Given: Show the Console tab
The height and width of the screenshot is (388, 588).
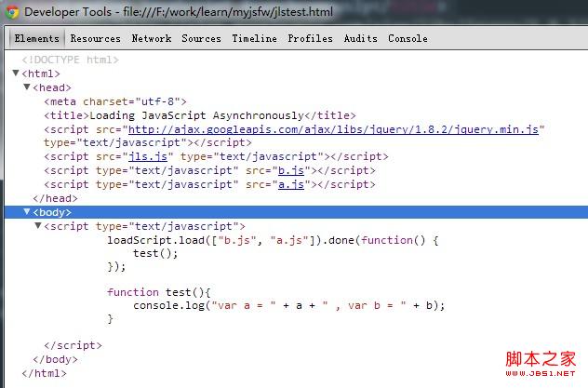Looking at the screenshot, I should coord(408,38).
